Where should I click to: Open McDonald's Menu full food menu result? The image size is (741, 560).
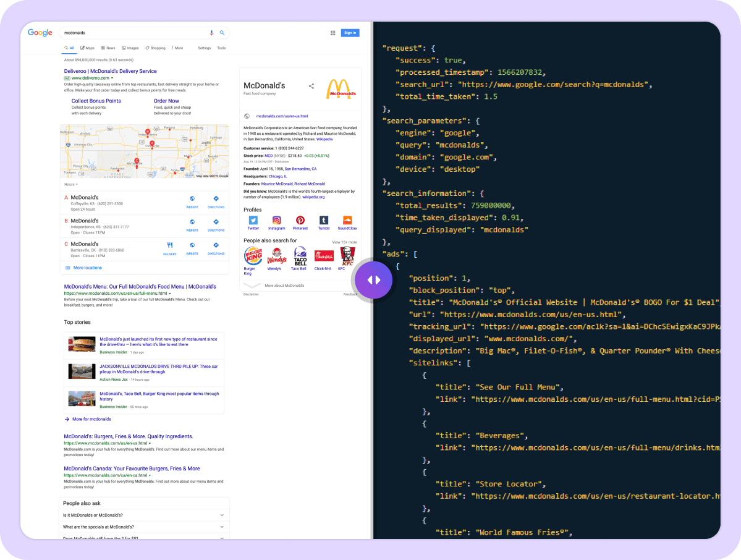(140, 287)
